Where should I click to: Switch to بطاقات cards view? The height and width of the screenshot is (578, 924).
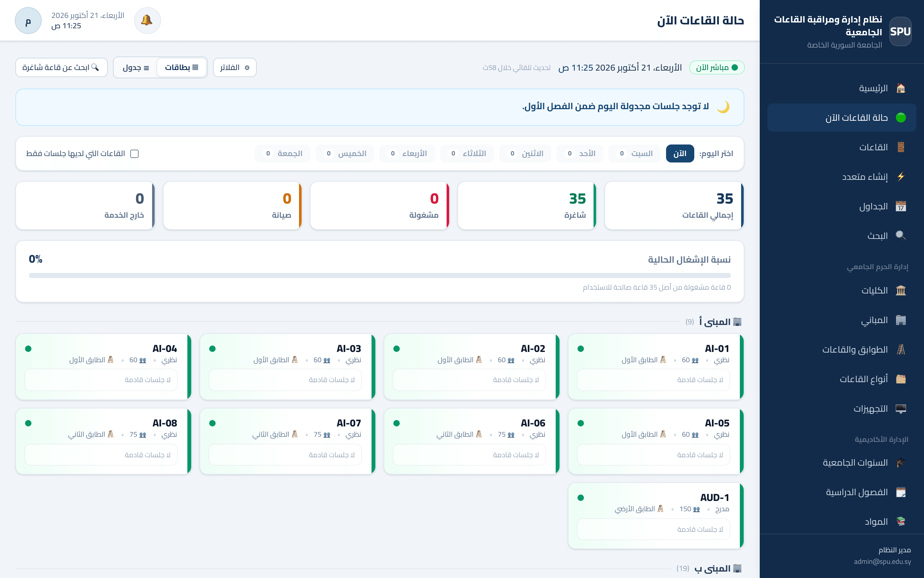(181, 68)
